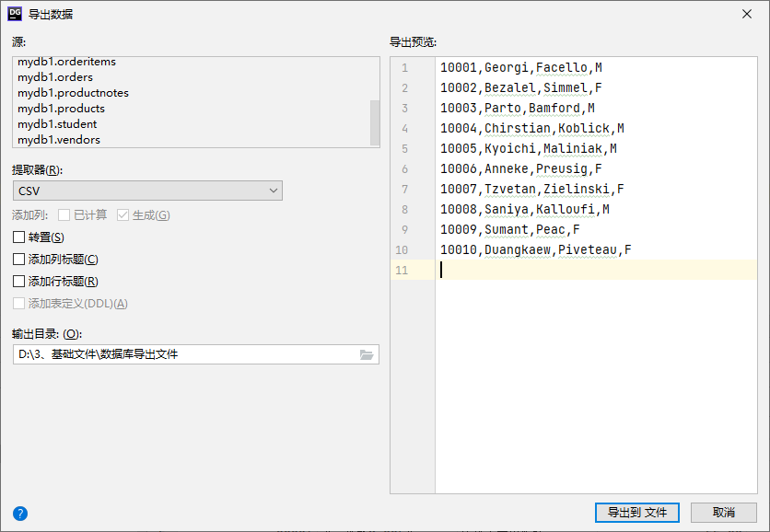Image resolution: width=770 pixels, height=532 pixels.
Task: Click preview line 10004,Chirstian,Koblick,M
Action: [531, 128]
